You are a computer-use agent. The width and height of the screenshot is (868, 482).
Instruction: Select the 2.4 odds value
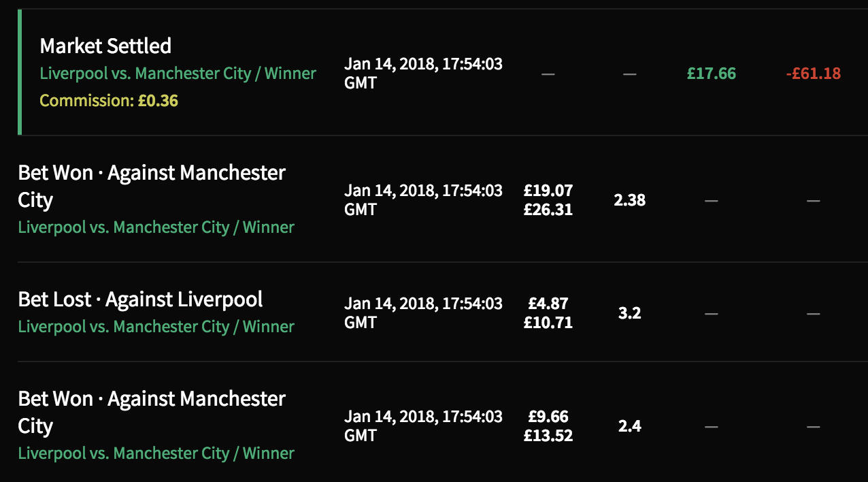629,427
